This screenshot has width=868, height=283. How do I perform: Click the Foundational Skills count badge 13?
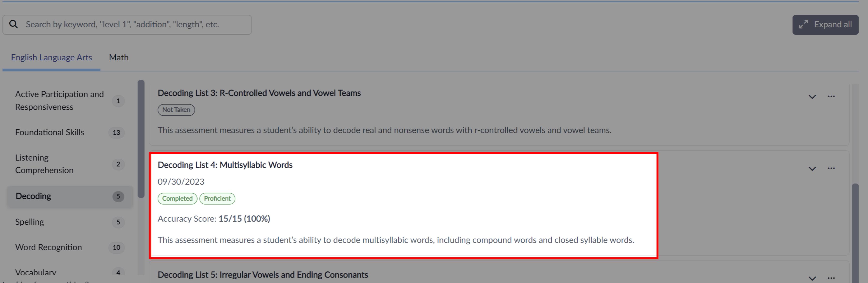[x=117, y=132]
